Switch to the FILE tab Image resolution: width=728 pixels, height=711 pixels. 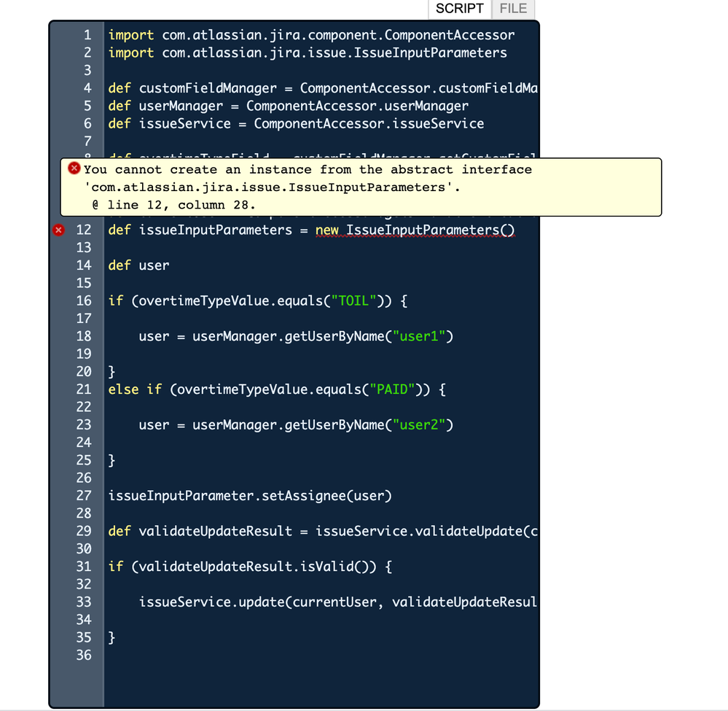coord(513,9)
